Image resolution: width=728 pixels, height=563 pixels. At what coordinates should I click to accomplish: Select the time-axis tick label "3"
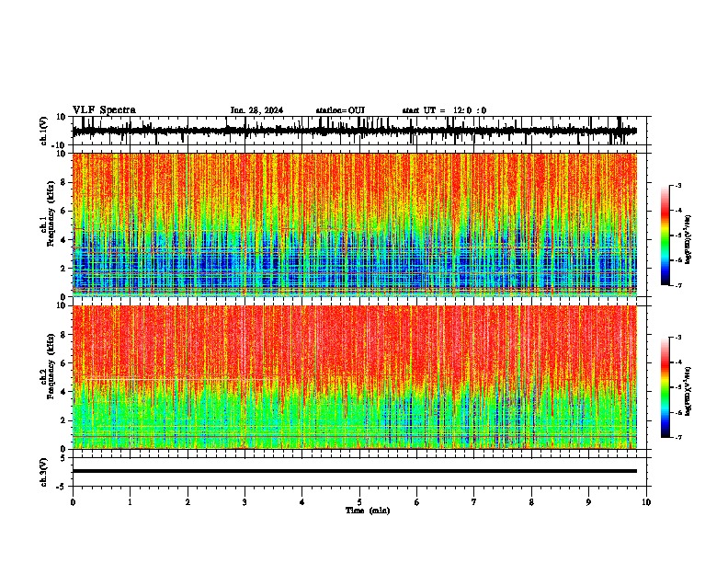tap(245, 502)
